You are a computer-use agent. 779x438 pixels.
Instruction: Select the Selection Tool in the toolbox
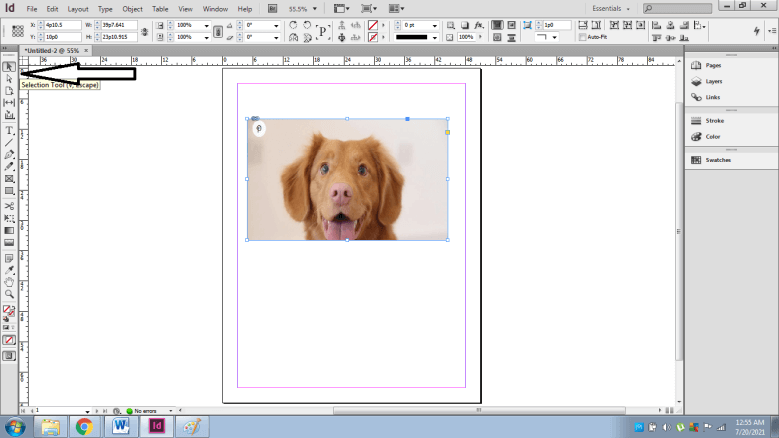pos(9,67)
